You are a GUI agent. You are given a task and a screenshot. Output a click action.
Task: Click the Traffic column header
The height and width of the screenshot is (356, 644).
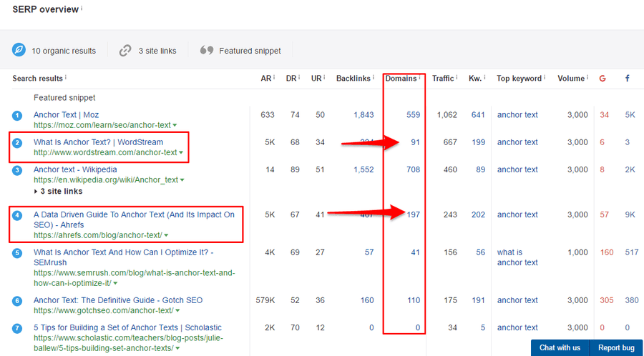(443, 79)
